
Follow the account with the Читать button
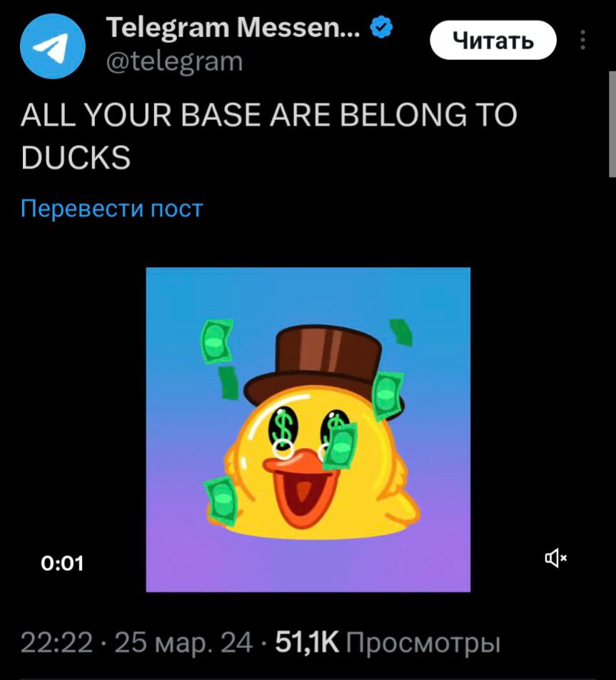click(x=493, y=40)
